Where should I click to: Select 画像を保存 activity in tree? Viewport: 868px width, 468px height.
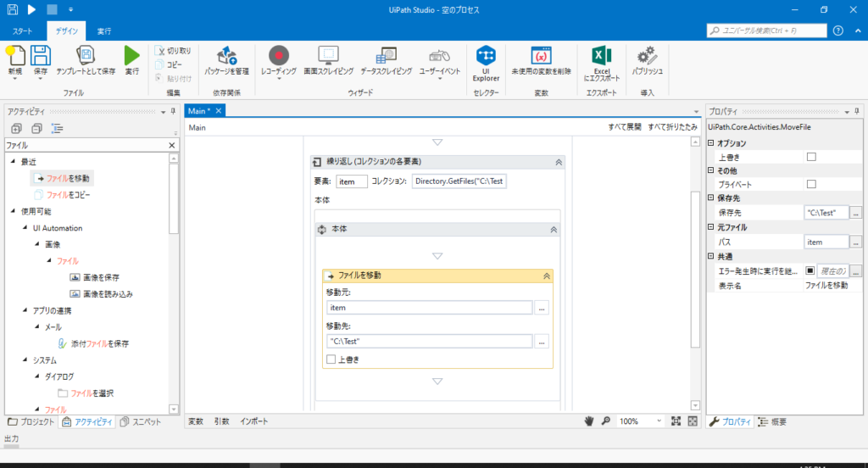(95, 277)
